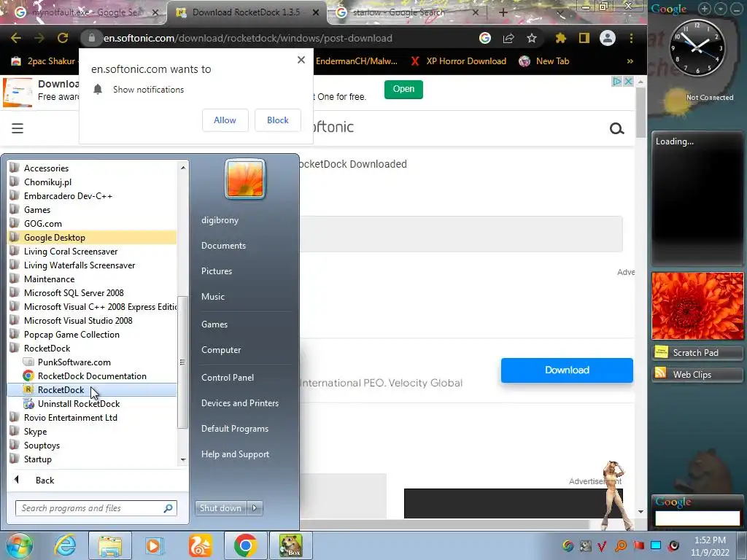Click the Shut down button

pos(220,508)
